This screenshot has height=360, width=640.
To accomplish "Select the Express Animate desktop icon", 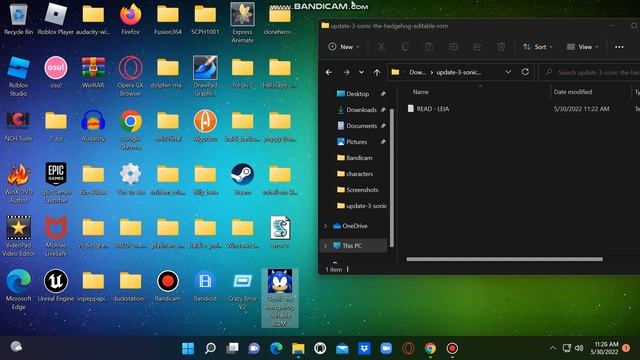I will point(242,23).
